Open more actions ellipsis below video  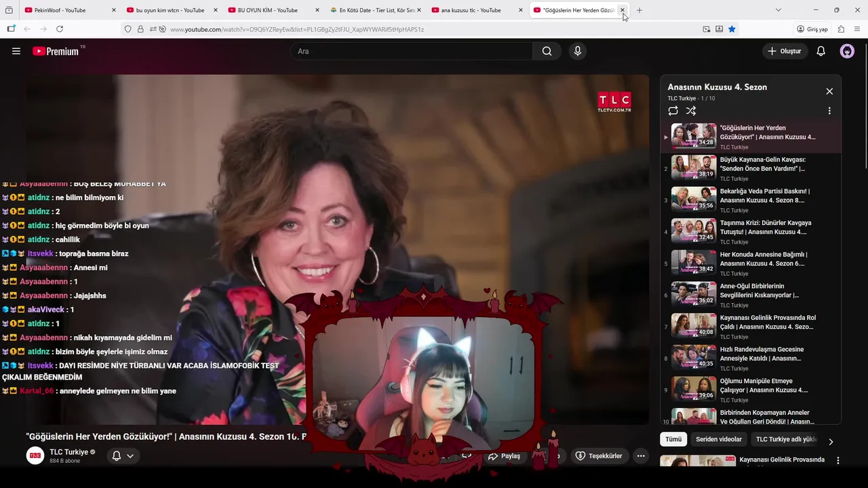[641, 456]
